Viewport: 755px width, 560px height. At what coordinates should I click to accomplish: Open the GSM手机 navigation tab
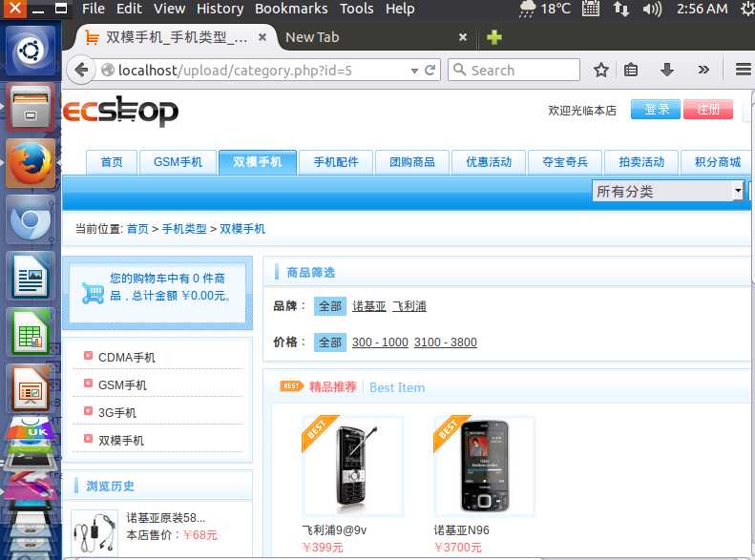178,162
